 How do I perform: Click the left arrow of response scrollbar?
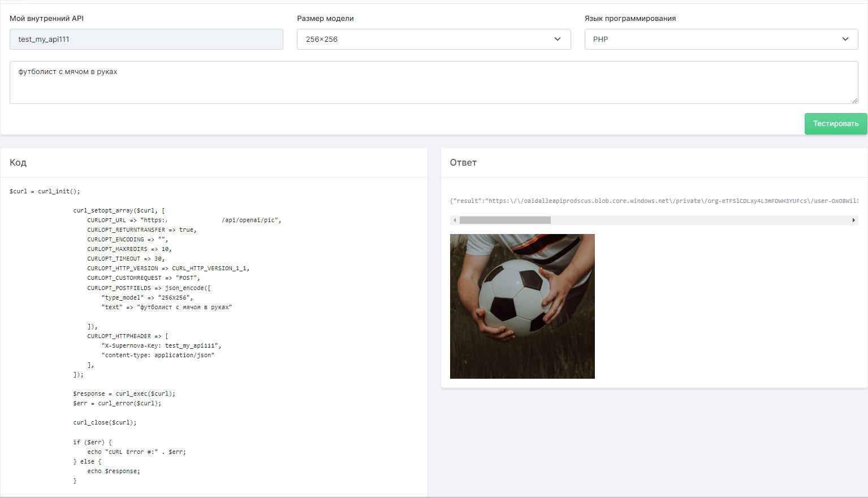point(455,220)
